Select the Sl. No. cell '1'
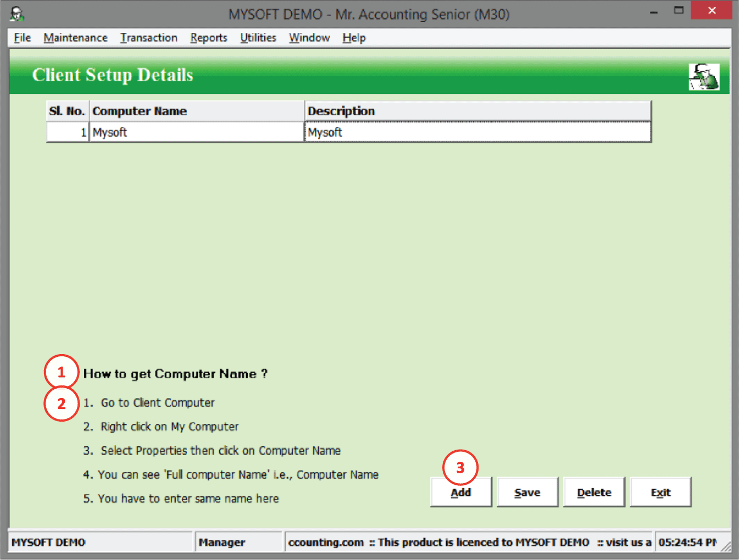Image resolution: width=739 pixels, height=560 pixels. coord(68,132)
